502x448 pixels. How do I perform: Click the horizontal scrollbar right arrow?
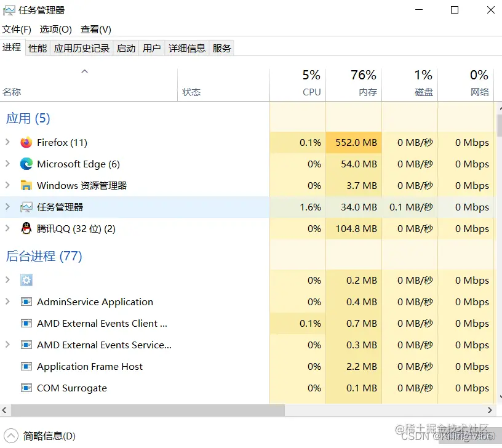click(x=490, y=410)
